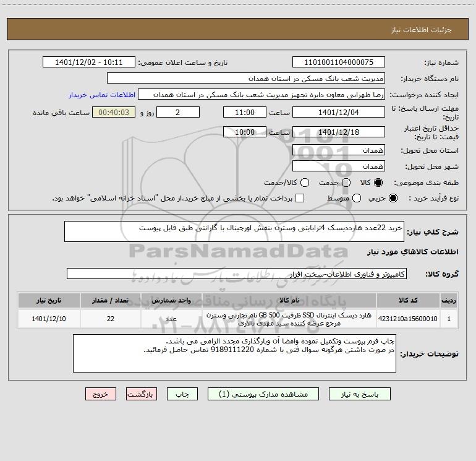The height and width of the screenshot is (461, 476).
Task: Select the خدمت radio button
Action: coord(346,183)
